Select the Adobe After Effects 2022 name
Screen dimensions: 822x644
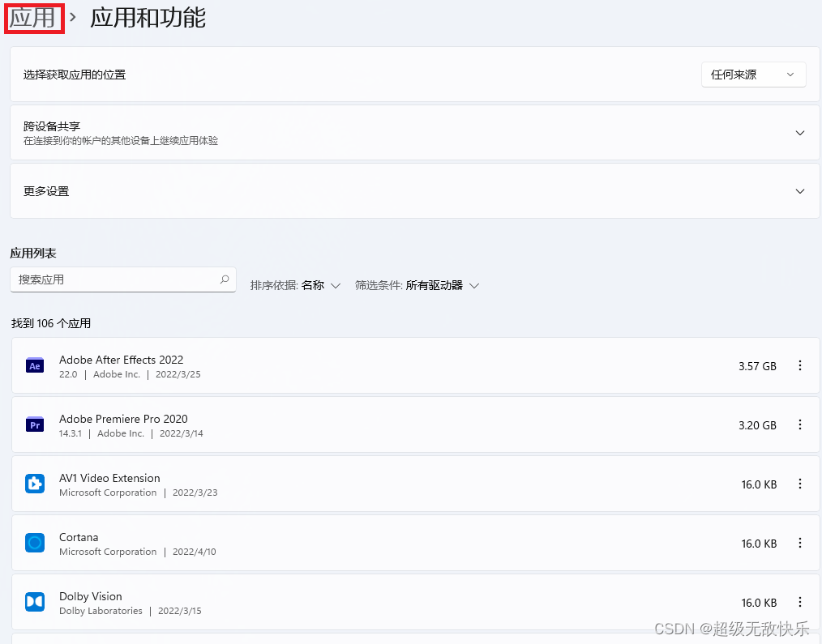coord(121,360)
